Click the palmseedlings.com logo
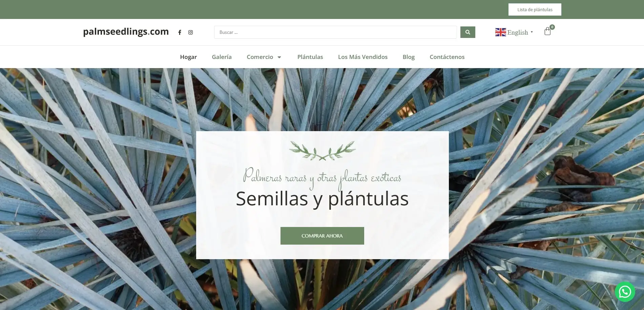 (x=126, y=32)
